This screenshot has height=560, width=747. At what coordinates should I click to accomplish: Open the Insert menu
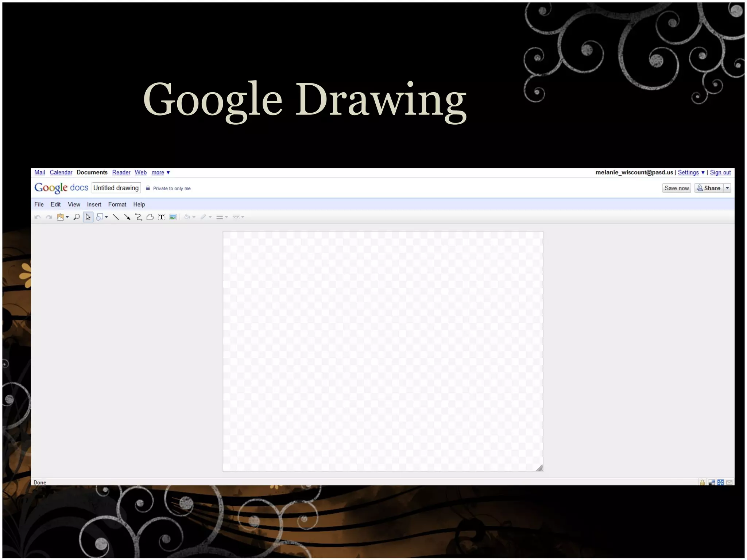pyautogui.click(x=94, y=205)
